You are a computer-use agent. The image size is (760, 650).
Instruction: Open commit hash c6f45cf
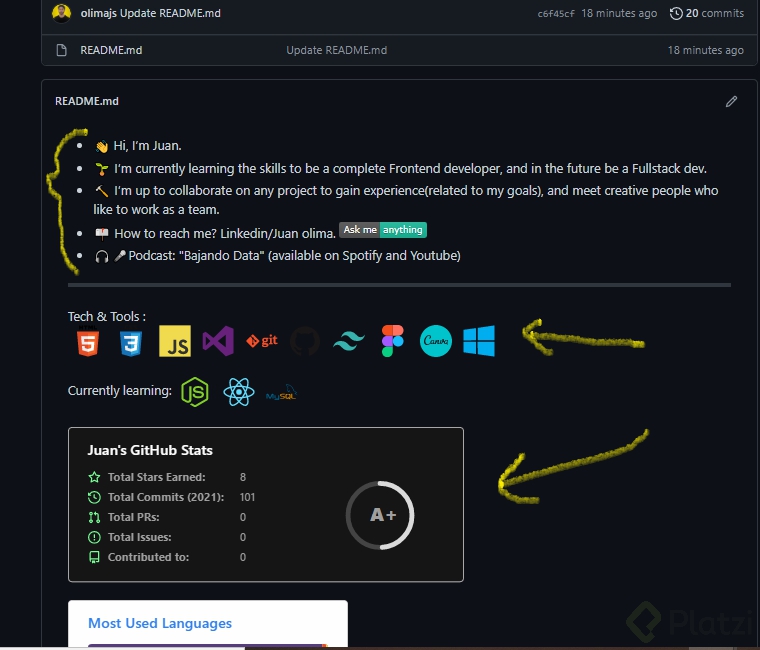[555, 14]
